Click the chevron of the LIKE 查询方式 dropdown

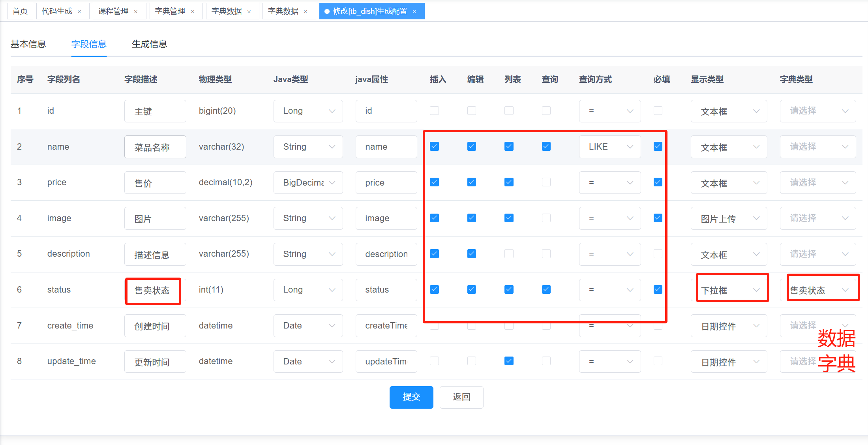pos(630,147)
